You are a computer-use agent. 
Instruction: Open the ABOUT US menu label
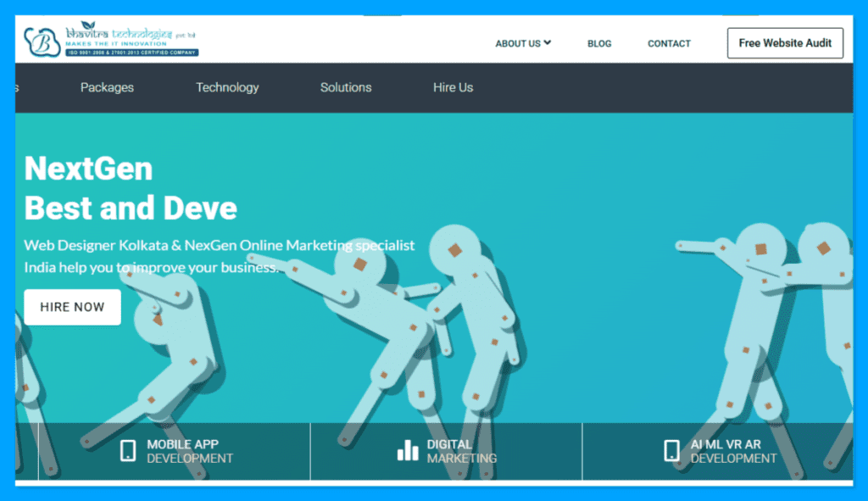tap(517, 43)
